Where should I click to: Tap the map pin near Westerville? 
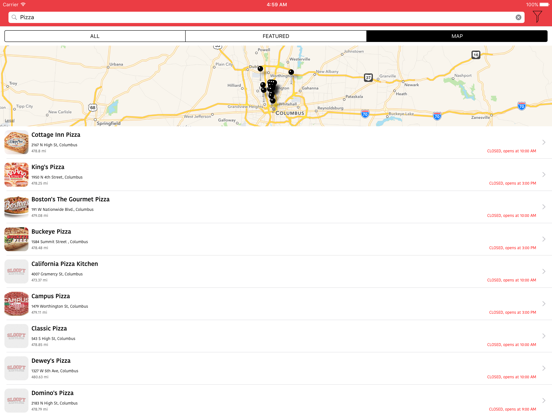click(291, 72)
